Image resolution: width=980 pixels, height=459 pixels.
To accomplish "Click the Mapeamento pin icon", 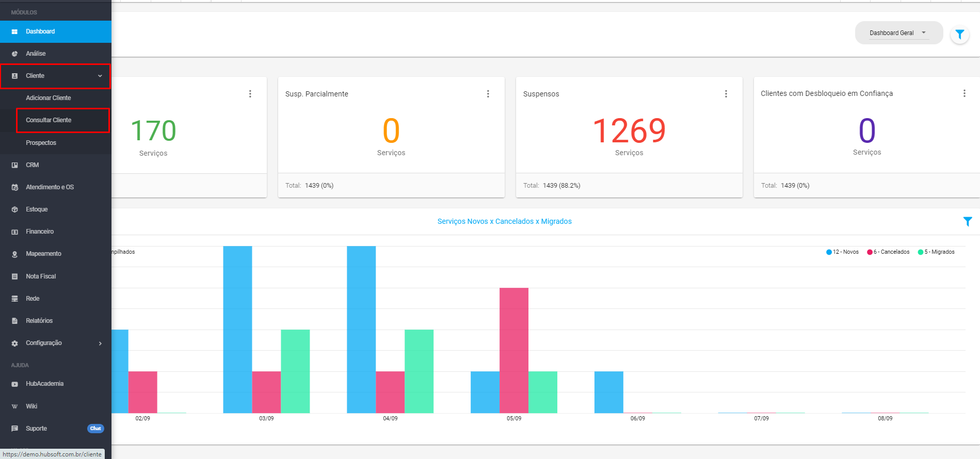I will [14, 254].
